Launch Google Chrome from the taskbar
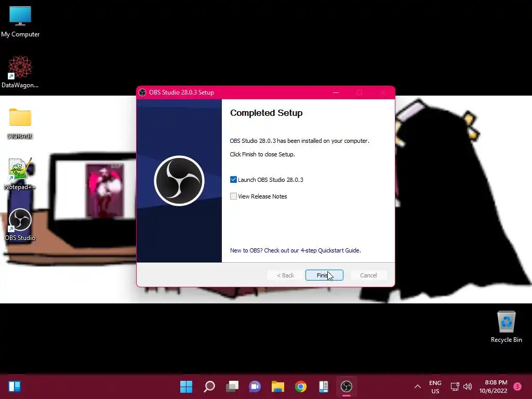This screenshot has height=399, width=532. (301, 387)
